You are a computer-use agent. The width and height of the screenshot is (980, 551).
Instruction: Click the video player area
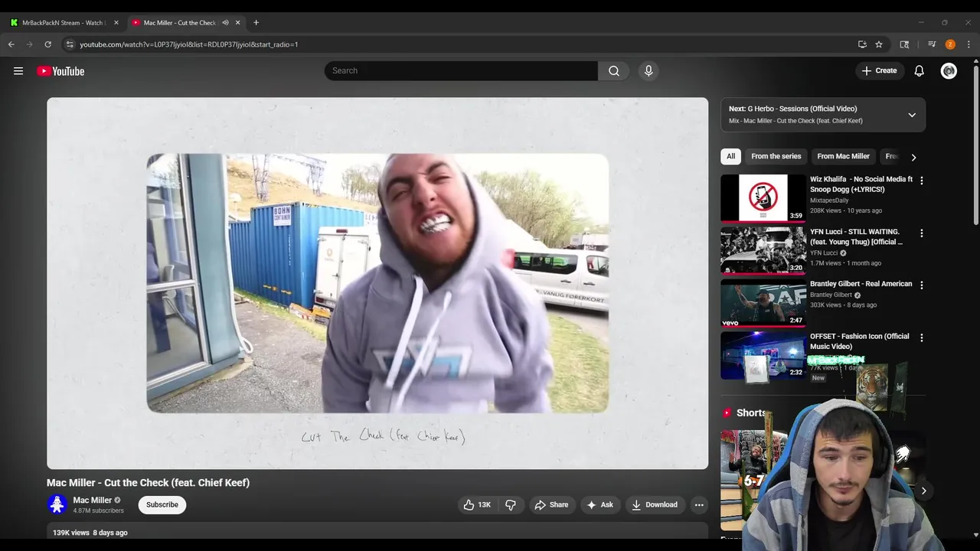pos(377,283)
